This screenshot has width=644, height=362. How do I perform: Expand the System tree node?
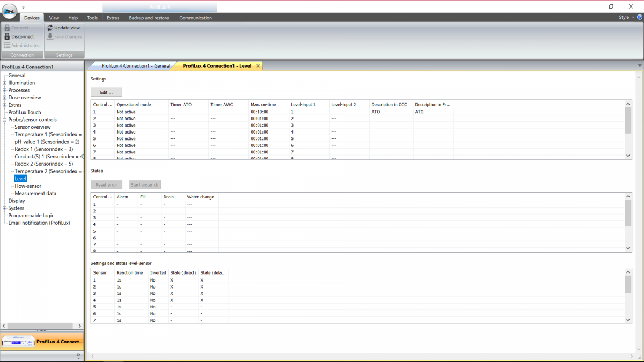pyautogui.click(x=5, y=208)
